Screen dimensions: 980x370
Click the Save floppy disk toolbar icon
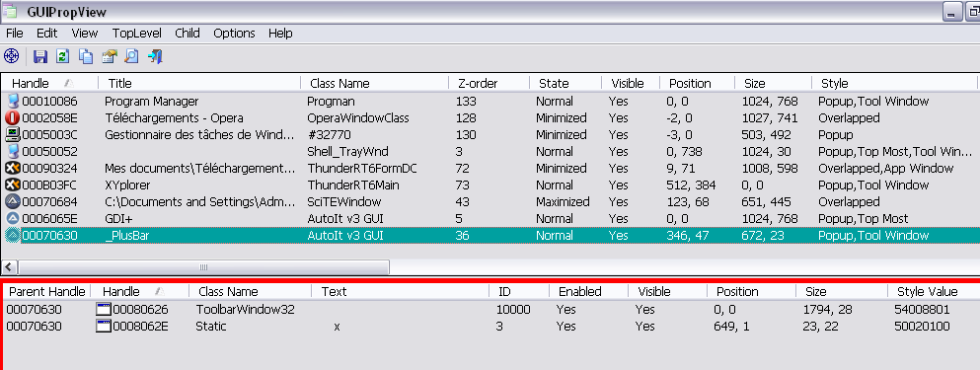[x=40, y=57]
